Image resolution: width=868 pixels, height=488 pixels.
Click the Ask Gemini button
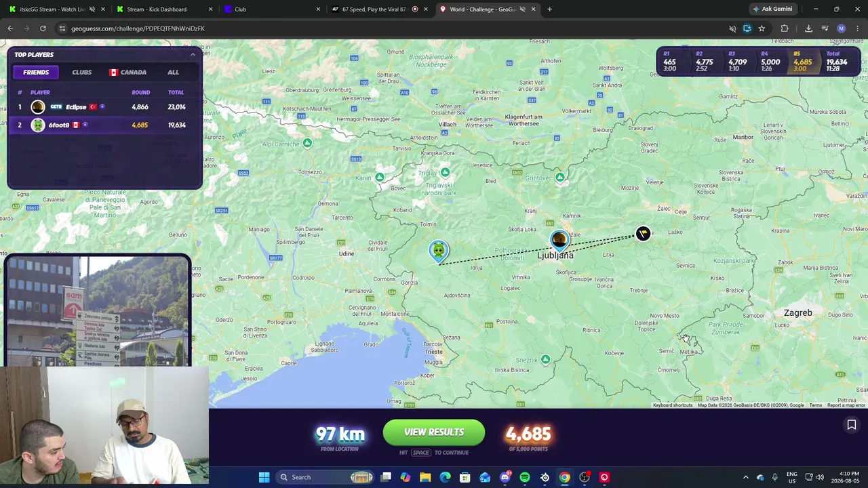coord(772,9)
